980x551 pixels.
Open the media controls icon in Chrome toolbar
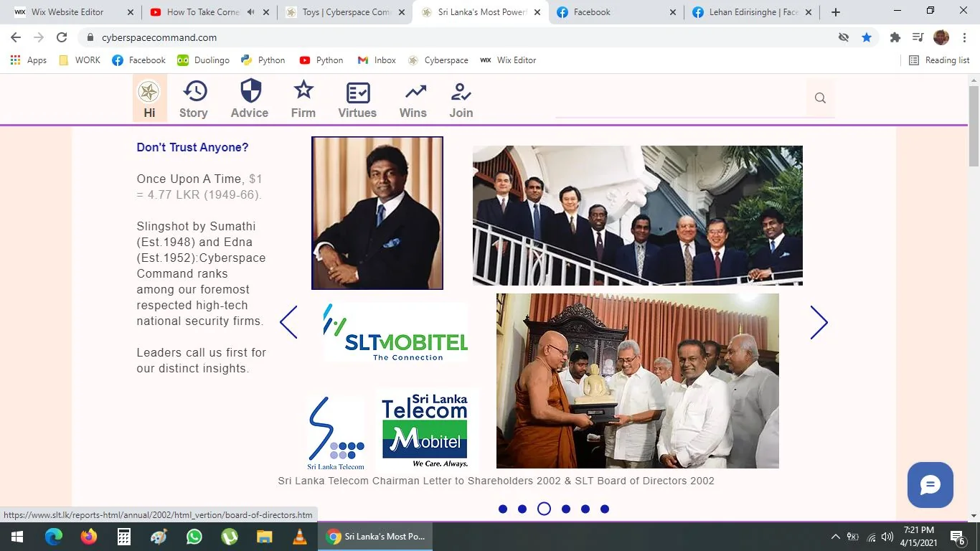918,37
